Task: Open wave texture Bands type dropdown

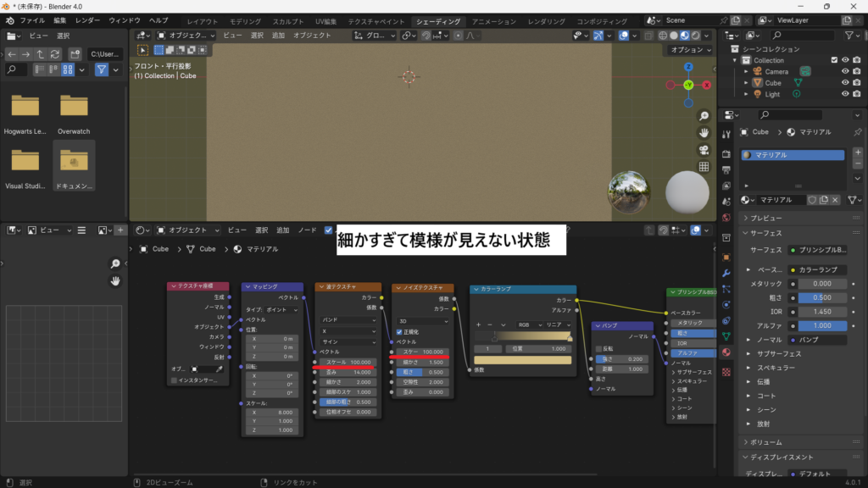Action: point(348,319)
